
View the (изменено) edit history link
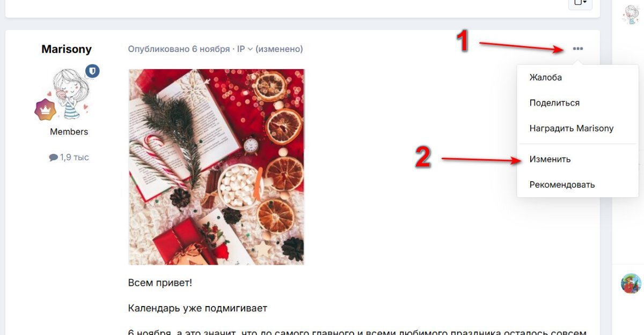[279, 49]
